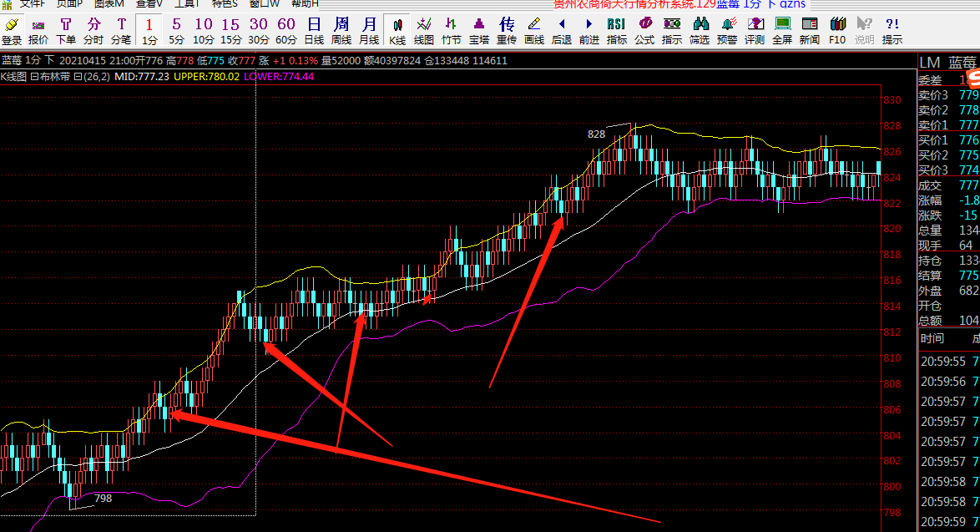Open the 下单 order placement tool
The image size is (980, 532).
tap(66, 31)
